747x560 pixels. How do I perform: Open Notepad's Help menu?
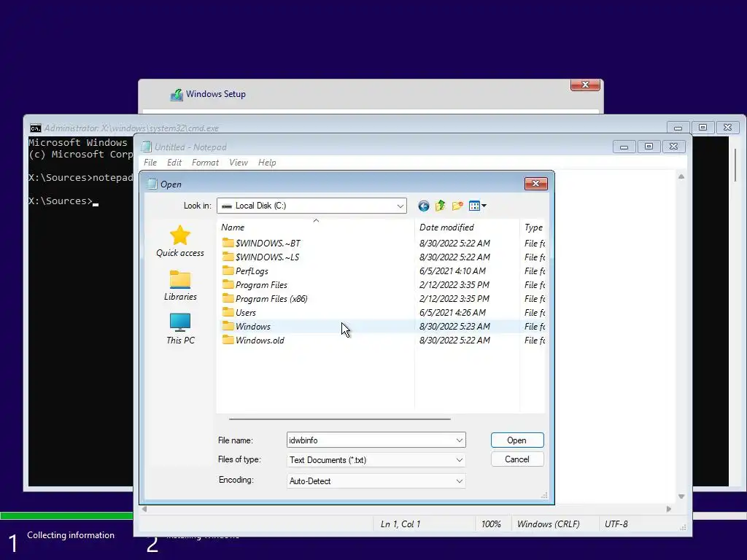[267, 163]
